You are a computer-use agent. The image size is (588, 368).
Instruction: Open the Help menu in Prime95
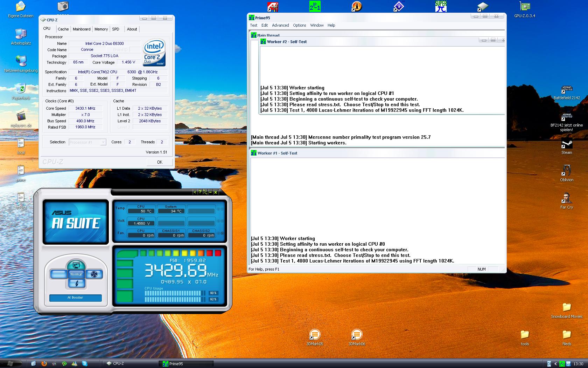(331, 25)
